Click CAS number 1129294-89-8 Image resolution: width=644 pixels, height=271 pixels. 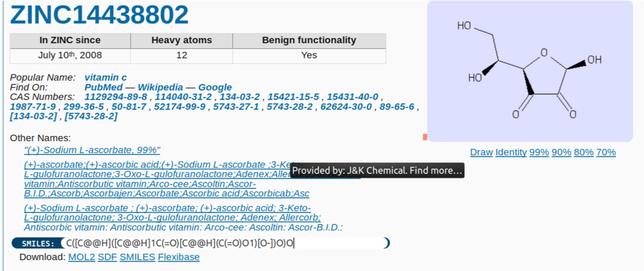click(x=115, y=97)
